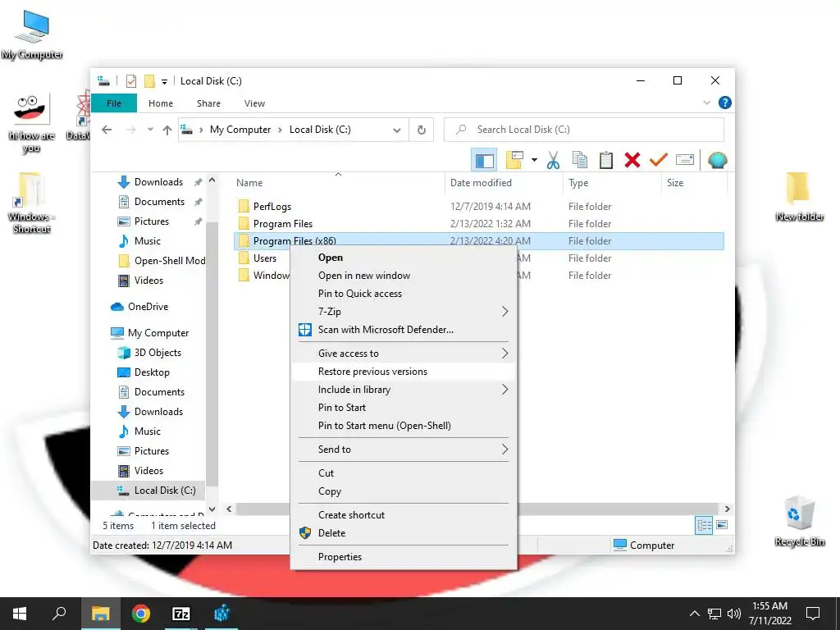The height and width of the screenshot is (630, 840).
Task: Click the navigation pane scroll down arrow
Action: pos(212,509)
